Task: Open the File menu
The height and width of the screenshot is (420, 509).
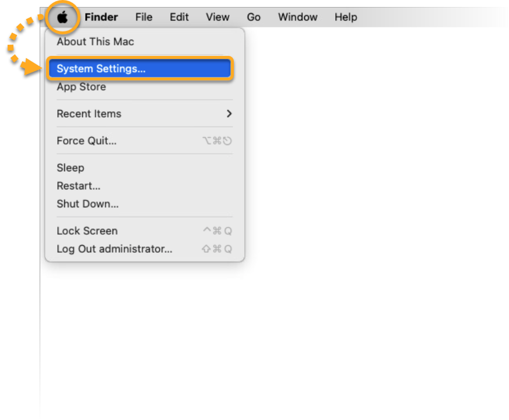Action: (x=144, y=17)
